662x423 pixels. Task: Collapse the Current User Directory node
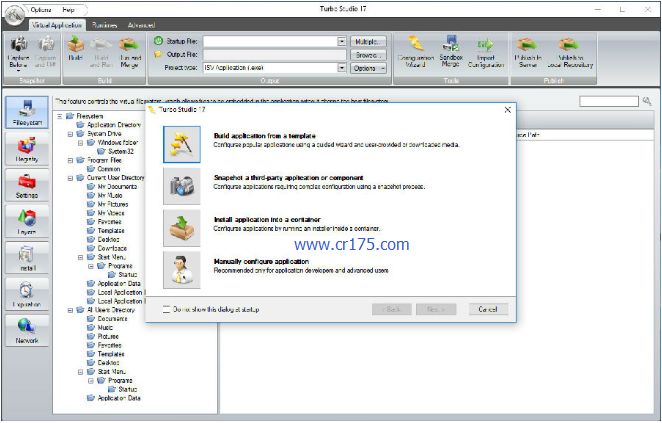click(70, 178)
